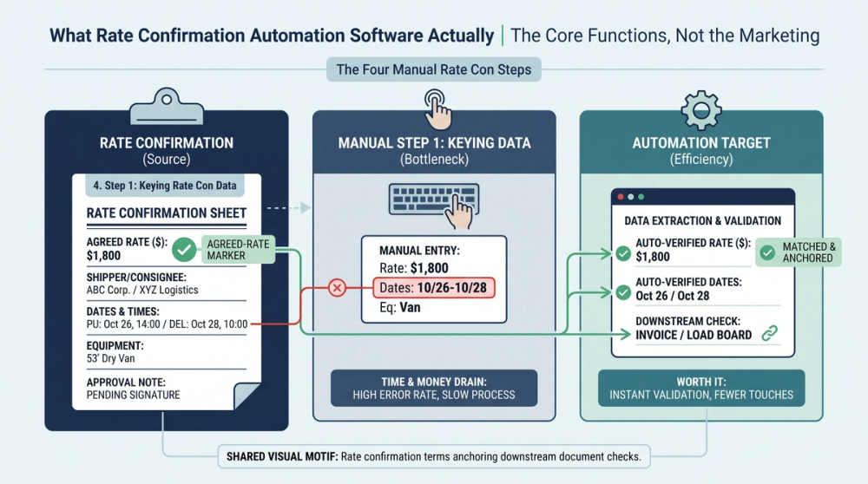Click the Pending Signature approval note
The width and height of the screenshot is (868, 484).
[x=133, y=395]
